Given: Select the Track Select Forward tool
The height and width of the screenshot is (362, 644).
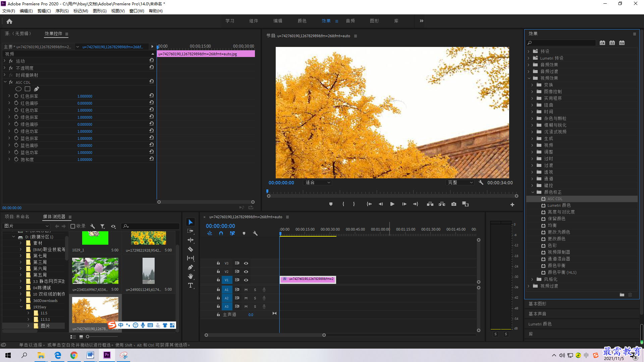Looking at the screenshot, I should pos(191,231).
